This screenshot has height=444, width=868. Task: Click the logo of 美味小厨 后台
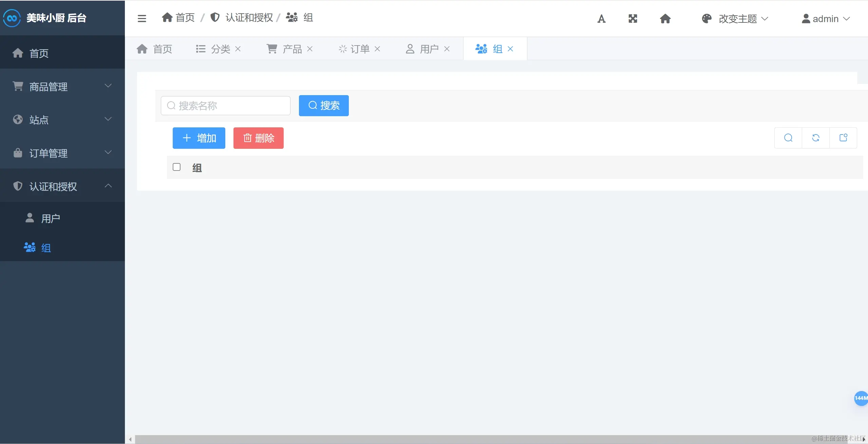tap(12, 18)
